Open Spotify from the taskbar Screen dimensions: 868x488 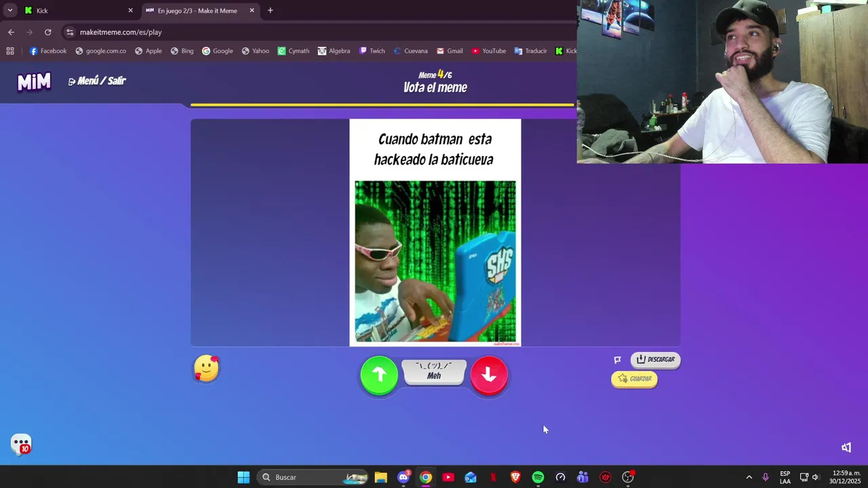point(538,477)
